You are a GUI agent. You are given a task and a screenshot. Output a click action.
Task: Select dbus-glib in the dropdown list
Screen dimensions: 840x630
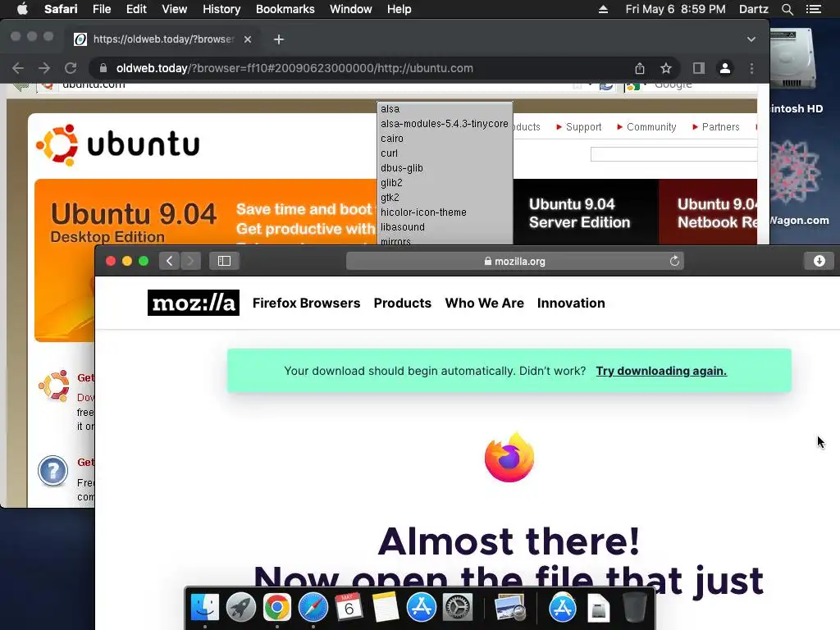[x=445, y=167]
